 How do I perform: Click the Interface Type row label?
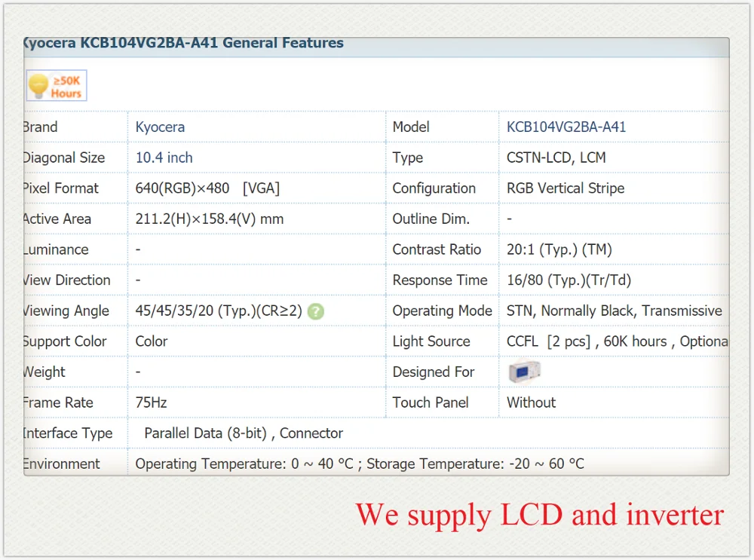[x=68, y=433]
